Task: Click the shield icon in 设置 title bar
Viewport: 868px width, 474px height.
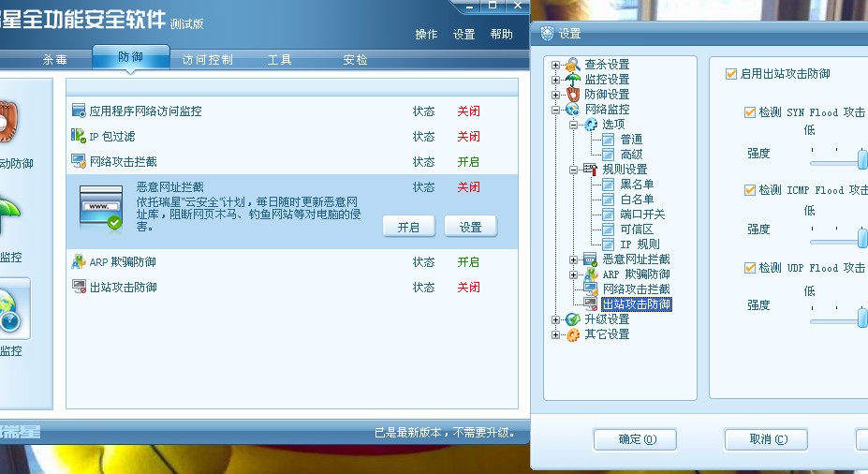Action: click(547, 33)
